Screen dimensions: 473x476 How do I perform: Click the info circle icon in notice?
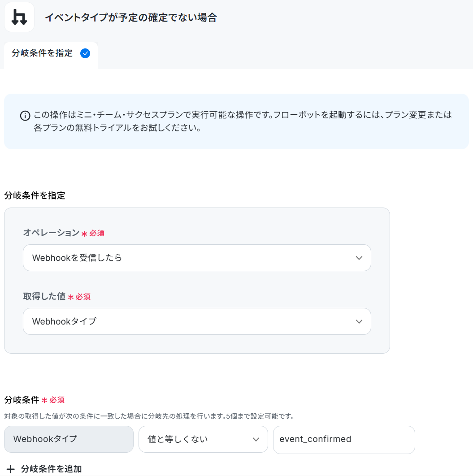25,116
